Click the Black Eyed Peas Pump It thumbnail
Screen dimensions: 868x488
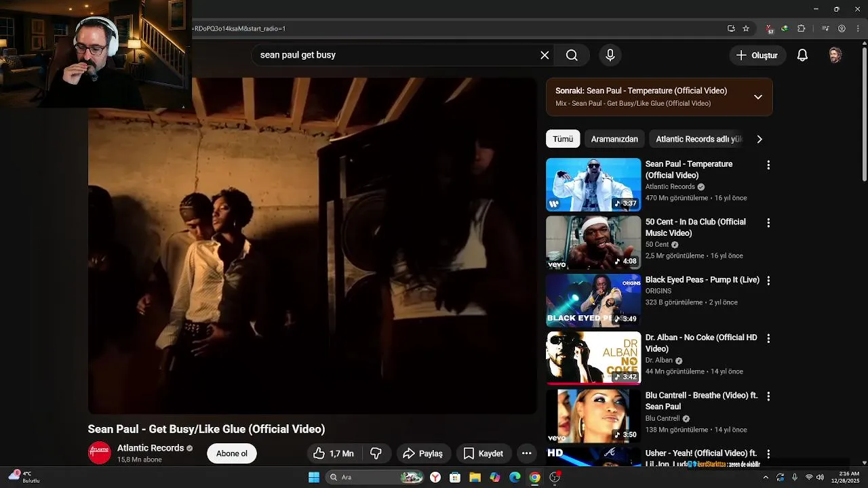pos(593,300)
